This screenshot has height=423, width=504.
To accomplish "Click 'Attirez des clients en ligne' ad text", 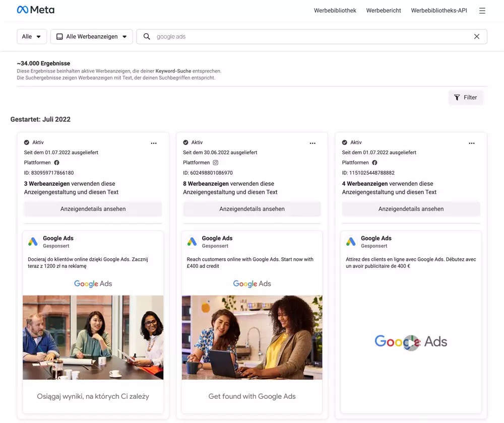I will 411,263.
